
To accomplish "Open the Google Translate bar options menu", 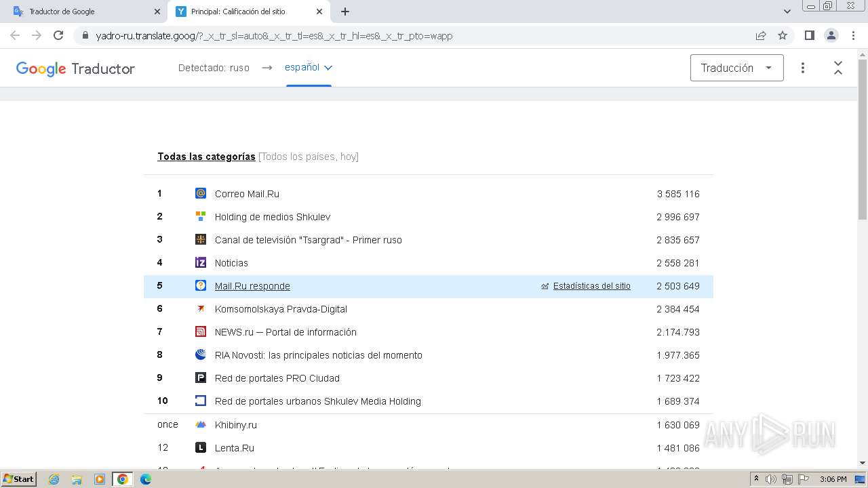I will pos(803,68).
